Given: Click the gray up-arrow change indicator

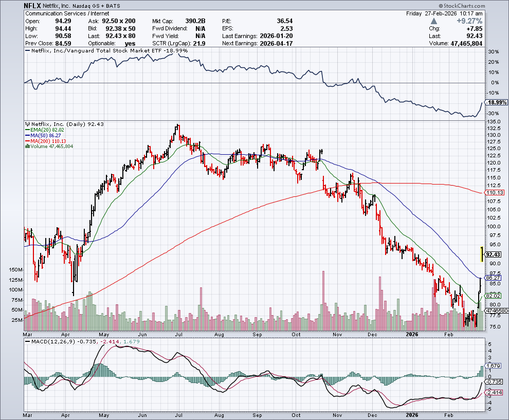Looking at the screenshot, I should click(x=434, y=22).
